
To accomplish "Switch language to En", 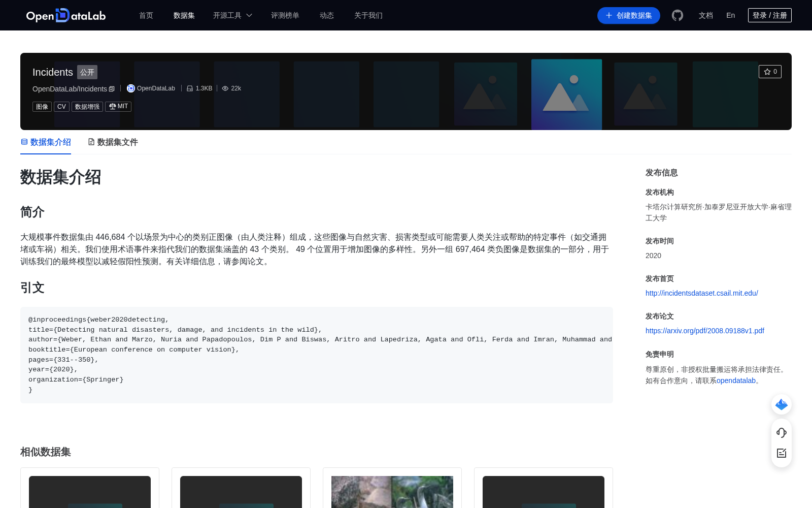I will [731, 15].
